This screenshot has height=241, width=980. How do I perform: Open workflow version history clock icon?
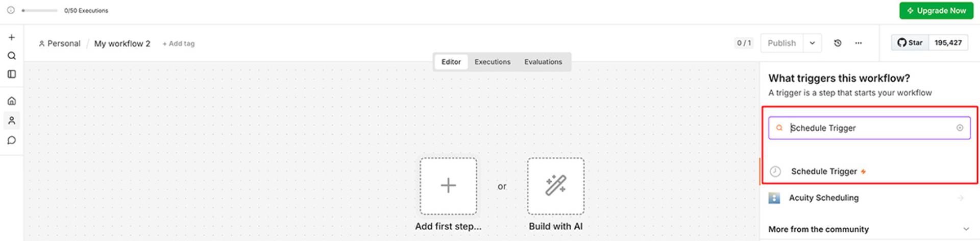pos(838,43)
